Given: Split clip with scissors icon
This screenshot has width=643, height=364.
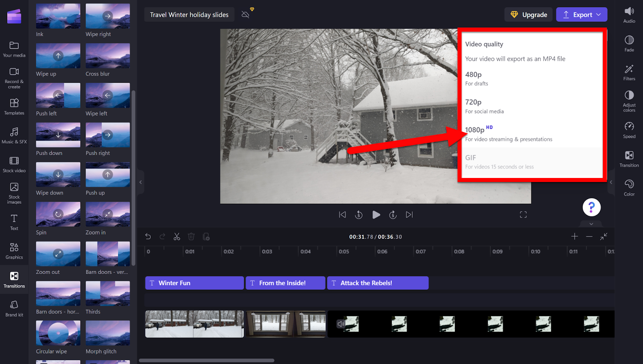Looking at the screenshot, I should click(x=177, y=237).
